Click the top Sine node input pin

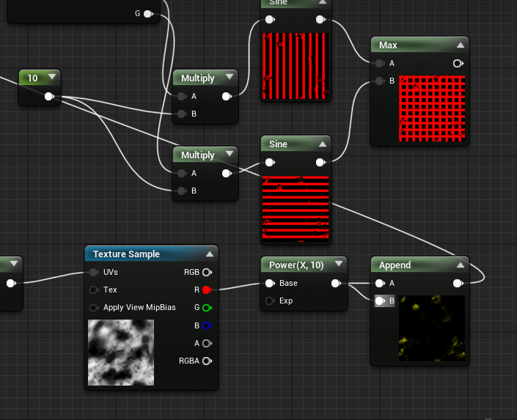270,20
